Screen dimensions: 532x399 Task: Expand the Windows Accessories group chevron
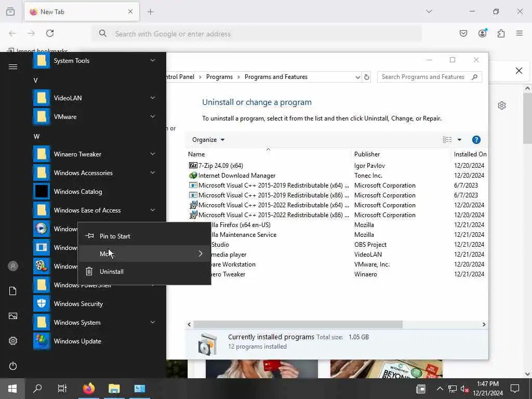pyautogui.click(x=153, y=172)
